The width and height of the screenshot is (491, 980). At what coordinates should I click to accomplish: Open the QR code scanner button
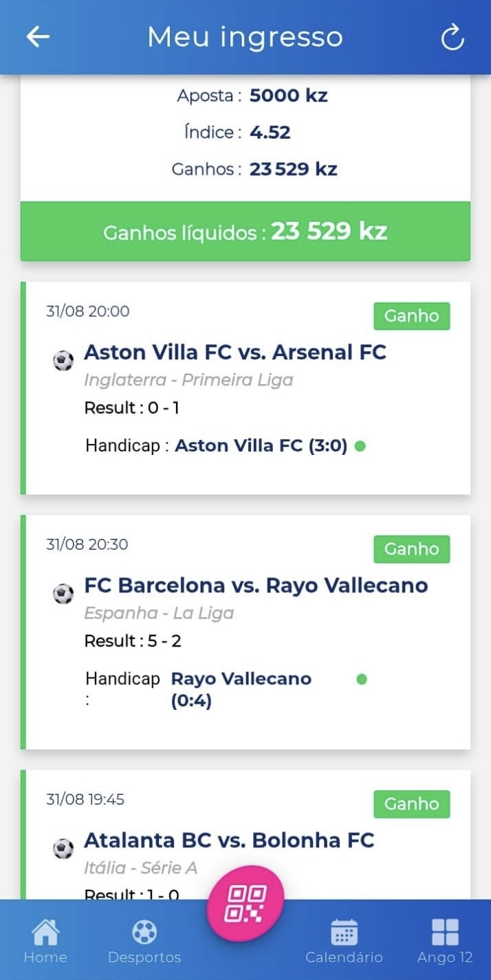coord(245,903)
